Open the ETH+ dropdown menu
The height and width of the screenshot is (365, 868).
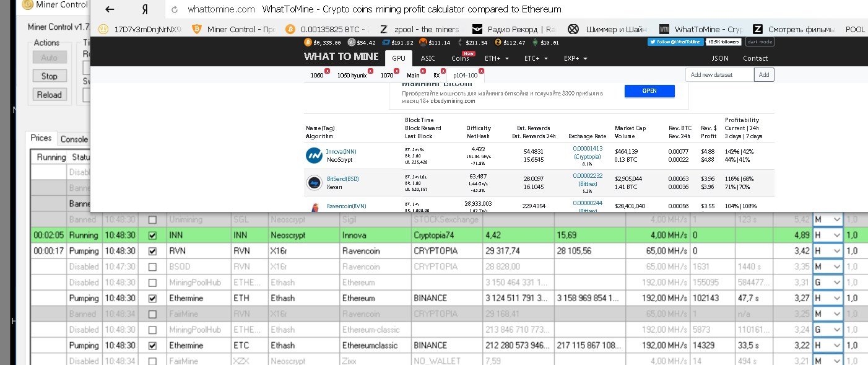(497, 58)
